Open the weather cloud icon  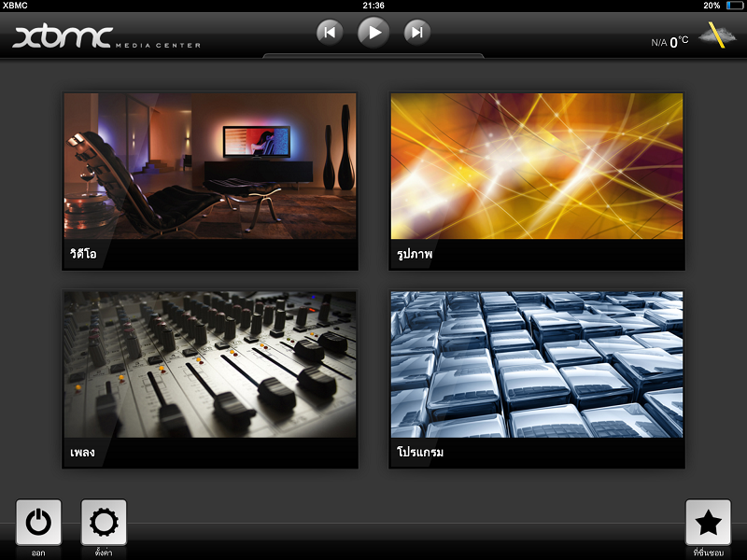(718, 35)
